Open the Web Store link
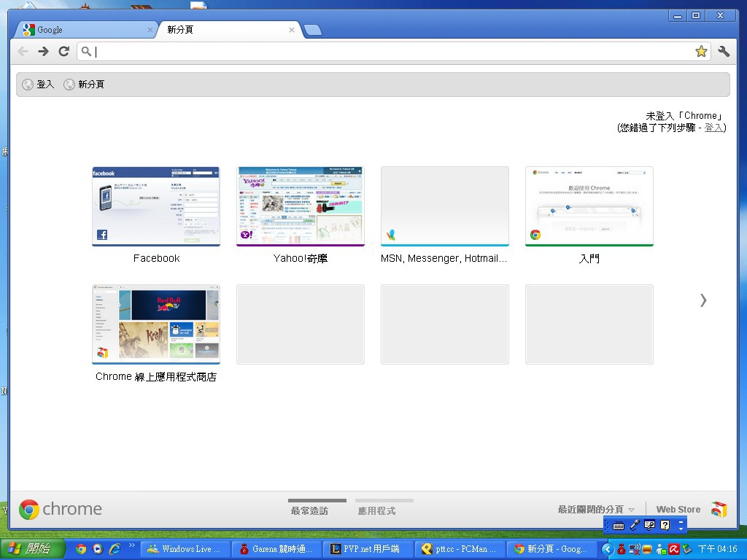The height and width of the screenshot is (560, 747). (678, 510)
